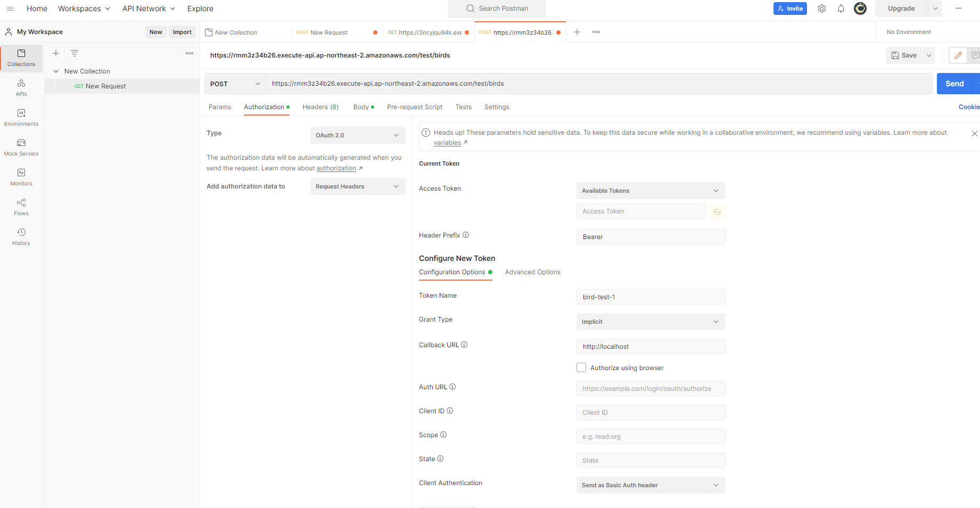The height and width of the screenshot is (508, 980).
Task: Open the hamburger menu icon
Action: 10,9
